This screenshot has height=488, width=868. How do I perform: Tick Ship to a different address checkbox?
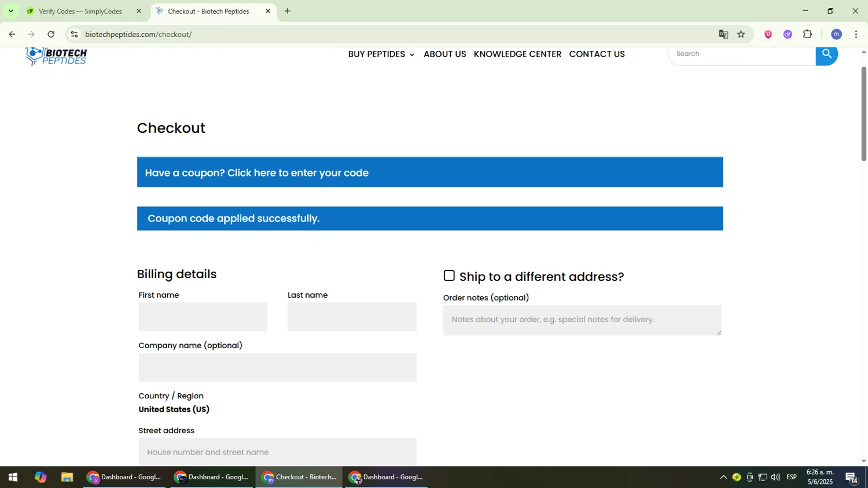tap(449, 276)
